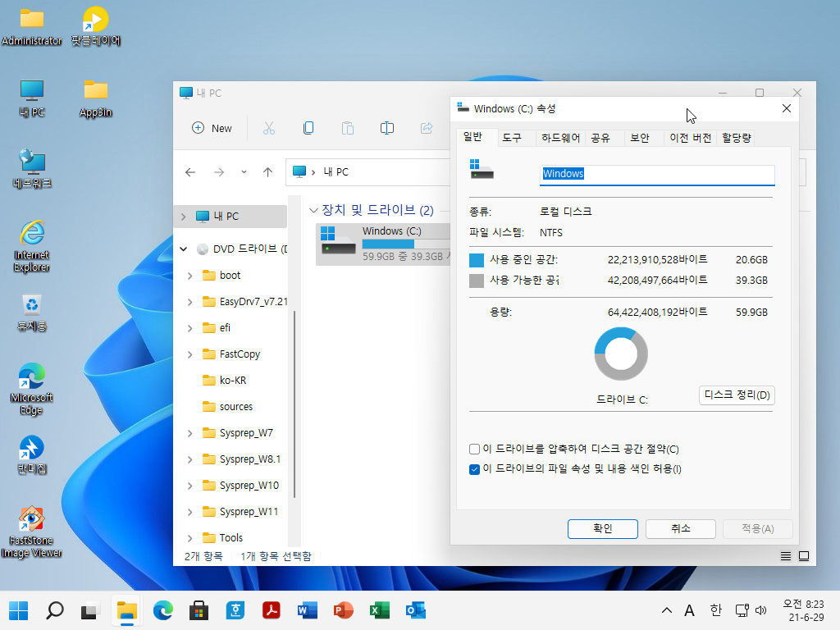Click the Share icon in Explorer toolbar
Screen dimensions: 840x630
pyautogui.click(x=427, y=128)
